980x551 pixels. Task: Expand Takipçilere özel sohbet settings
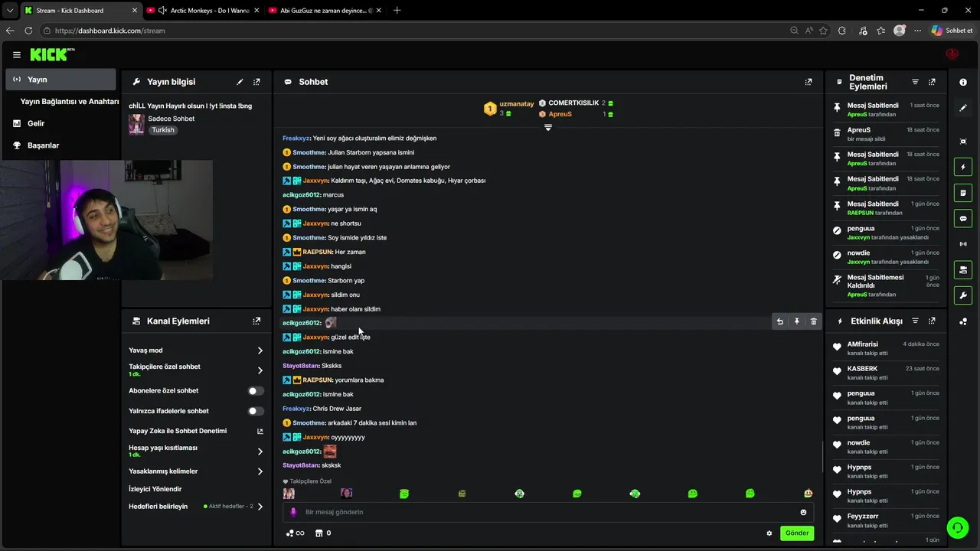[x=260, y=370]
